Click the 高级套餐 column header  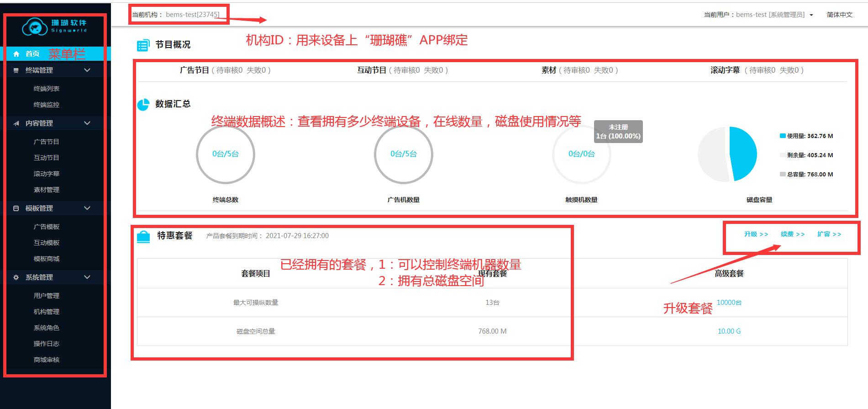[x=729, y=274]
